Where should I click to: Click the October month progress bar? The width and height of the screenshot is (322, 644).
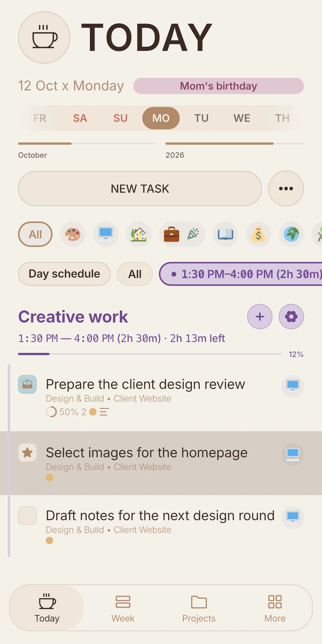click(x=87, y=144)
